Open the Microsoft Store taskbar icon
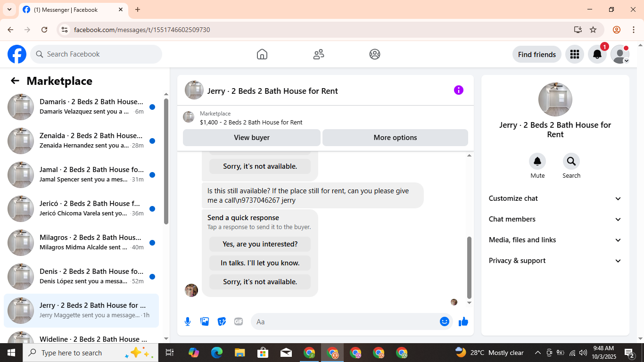Screen dimensions: 644x362 (263, 353)
